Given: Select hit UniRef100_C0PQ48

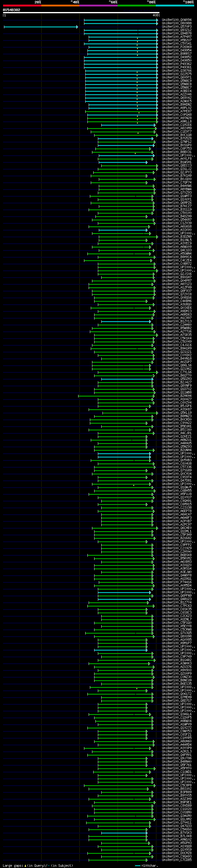Looking at the screenshot, I should [x=177, y=115].
